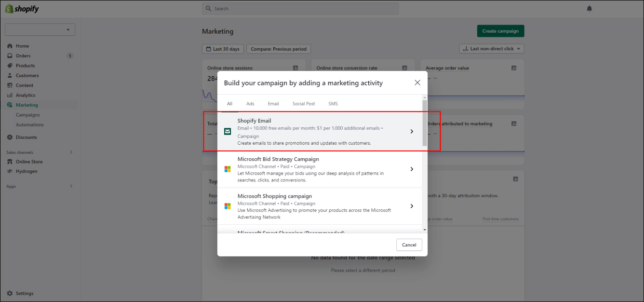
Task: Switch to the Ads tab
Action: click(250, 104)
